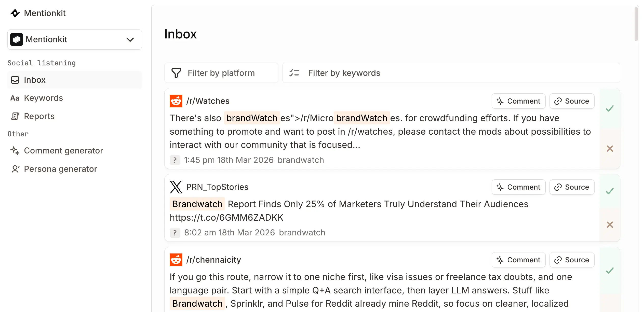Go to Keywords in the sidebar
The image size is (644, 312).
point(43,98)
